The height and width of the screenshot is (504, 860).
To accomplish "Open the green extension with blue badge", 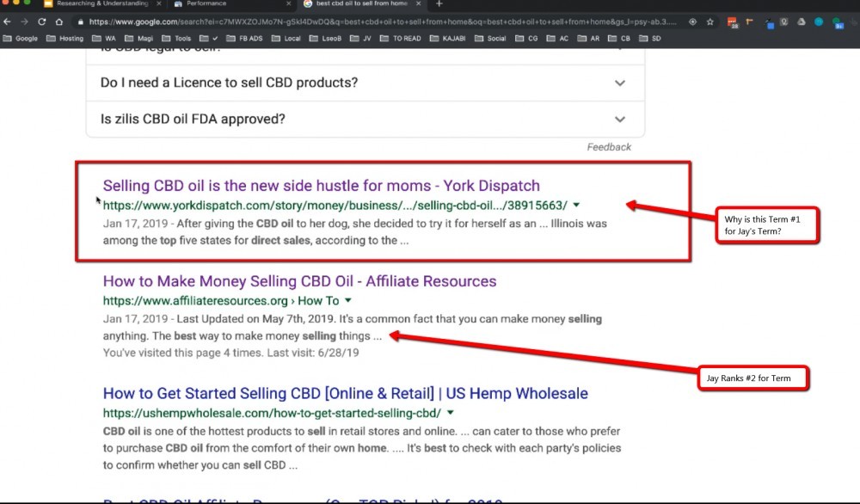I will pyautogui.click(x=838, y=23).
